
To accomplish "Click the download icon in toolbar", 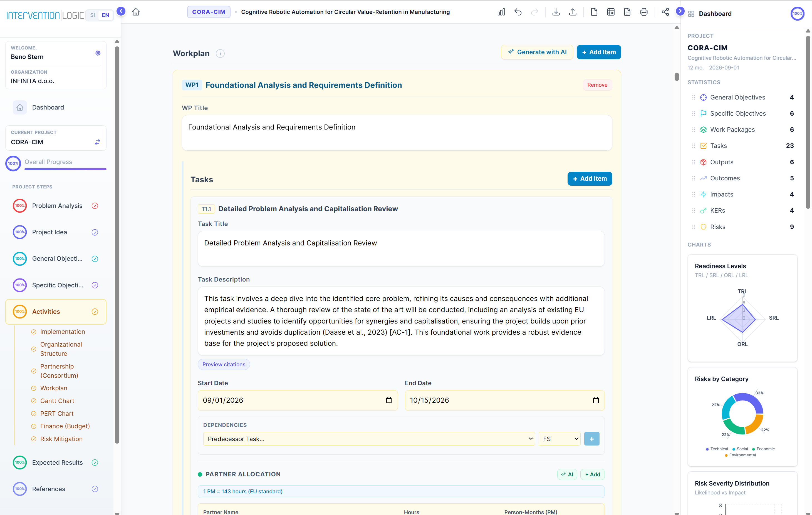I will 556,12.
